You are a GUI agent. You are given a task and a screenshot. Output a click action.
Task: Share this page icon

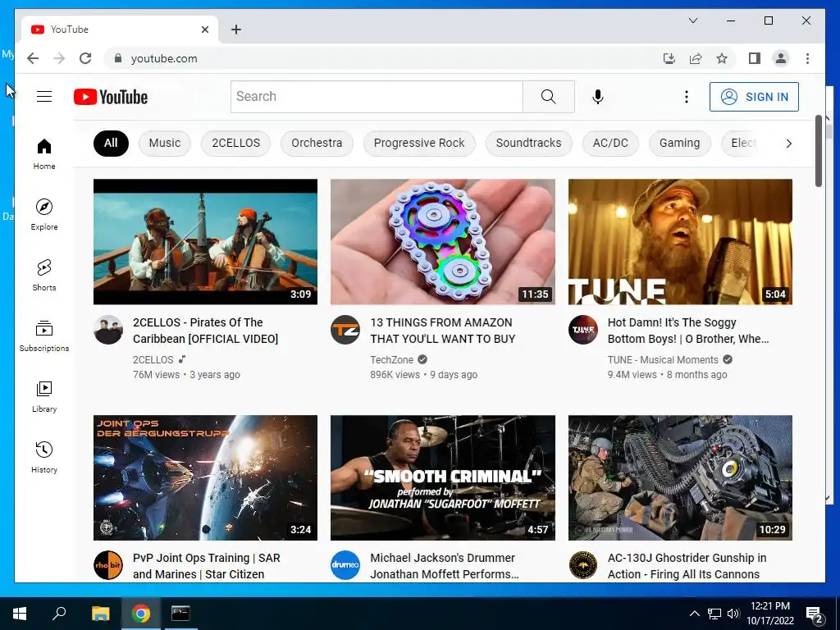(x=696, y=58)
